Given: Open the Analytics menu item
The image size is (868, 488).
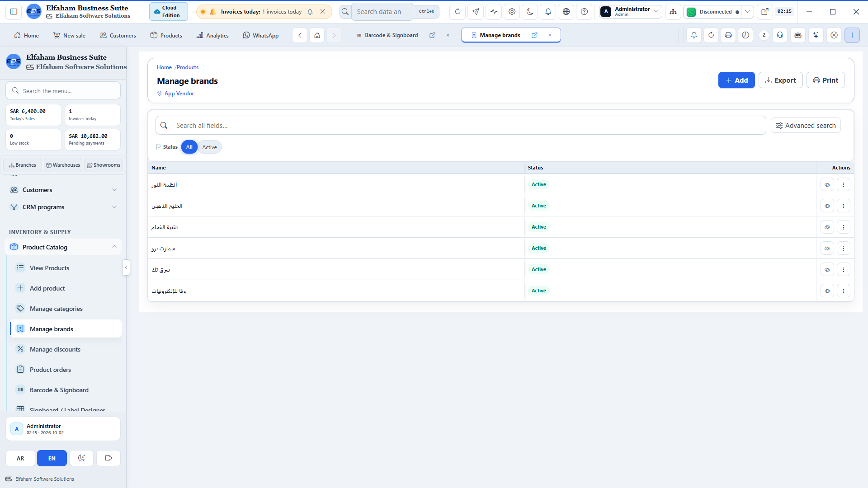Looking at the screenshot, I should coord(212,35).
